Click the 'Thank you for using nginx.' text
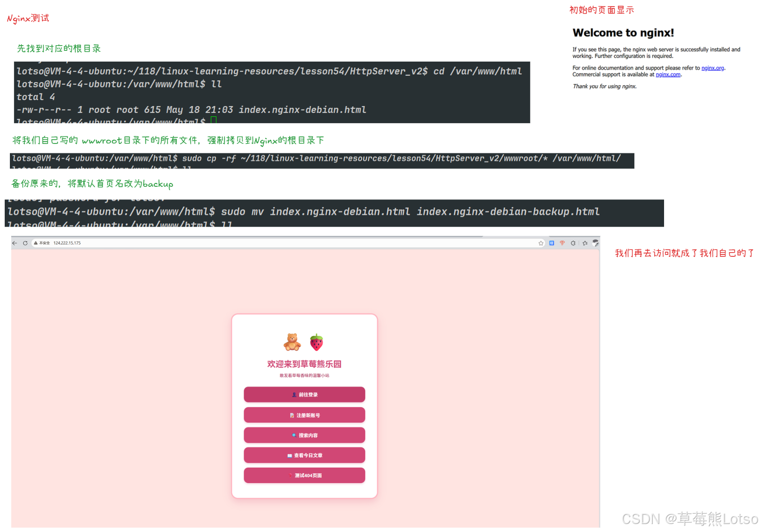 [x=604, y=87]
